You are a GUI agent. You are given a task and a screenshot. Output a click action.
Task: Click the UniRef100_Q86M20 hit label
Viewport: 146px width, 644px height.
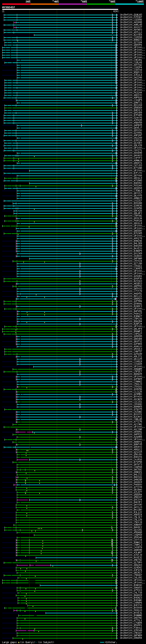(x=131, y=299)
